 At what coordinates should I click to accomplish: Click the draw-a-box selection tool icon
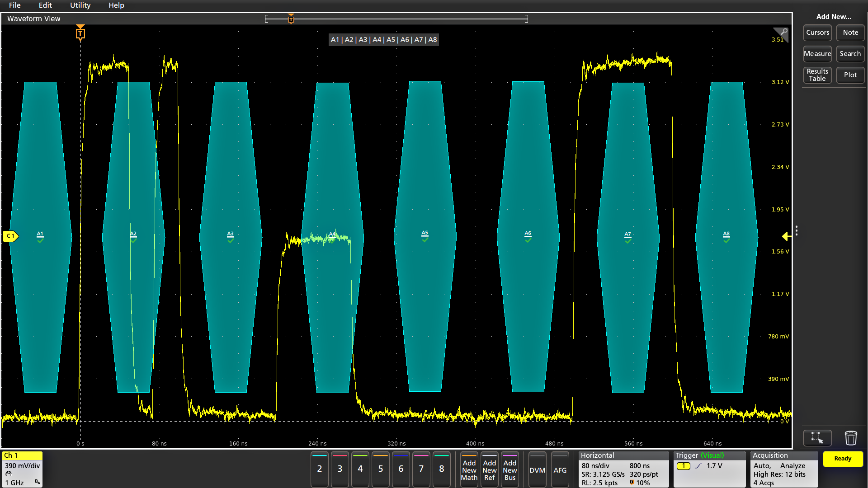[817, 438]
